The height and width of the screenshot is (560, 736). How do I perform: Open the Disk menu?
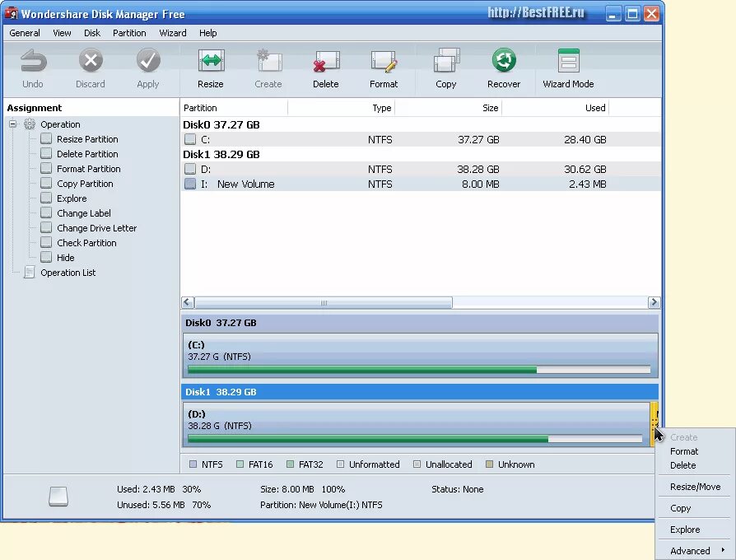92,33
